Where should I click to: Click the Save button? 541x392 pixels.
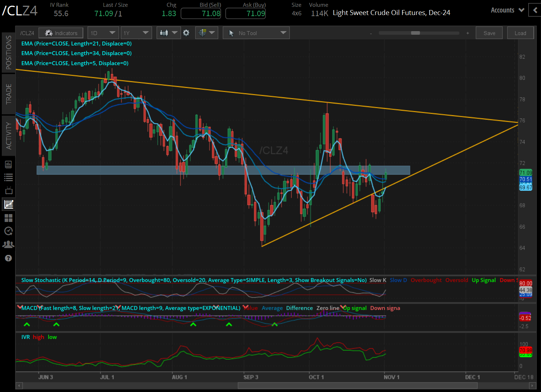(x=489, y=33)
